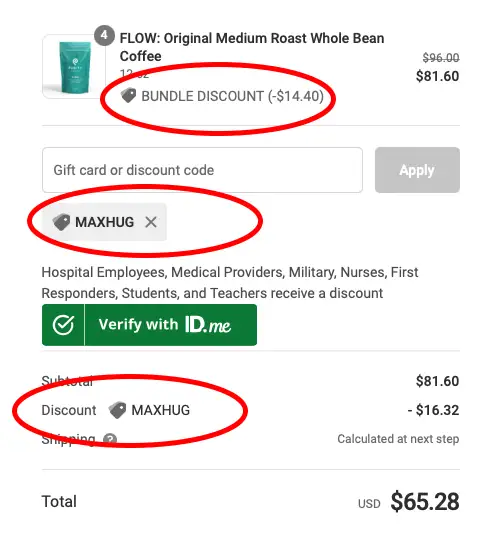Click the Verify with ID.me button
This screenshot has width=502, height=548.
149,325
